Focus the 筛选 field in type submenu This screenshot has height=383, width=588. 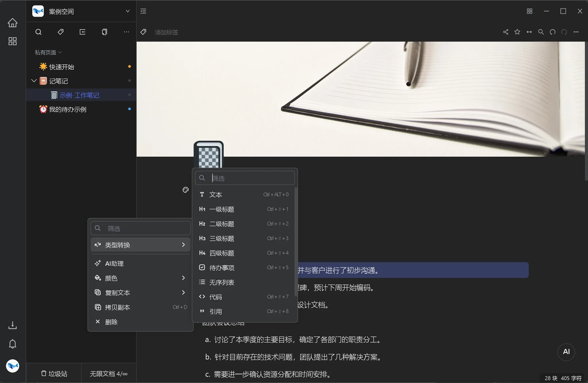coord(245,178)
